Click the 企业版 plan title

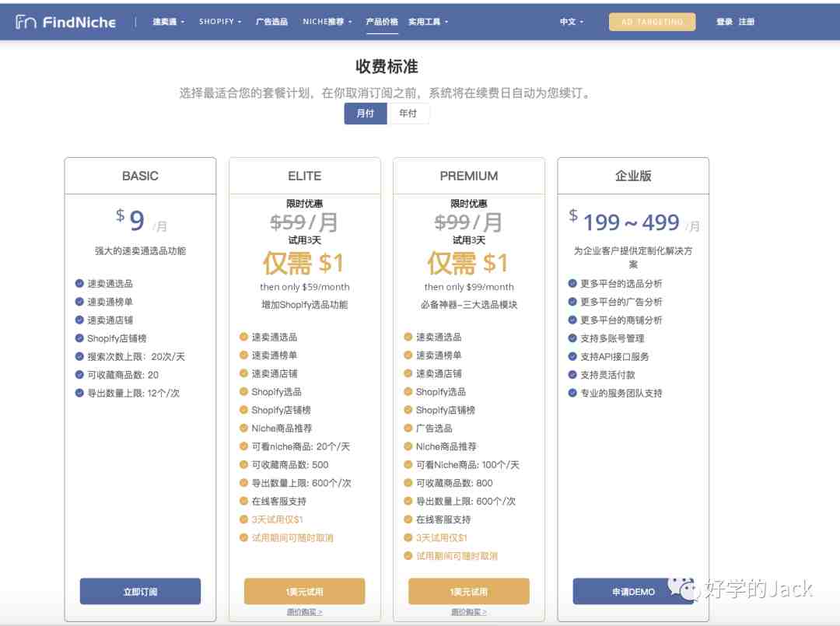[x=633, y=177]
